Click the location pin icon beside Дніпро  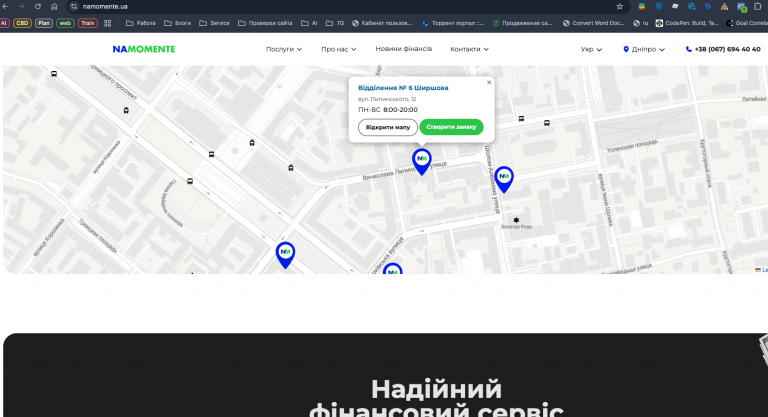click(x=625, y=49)
